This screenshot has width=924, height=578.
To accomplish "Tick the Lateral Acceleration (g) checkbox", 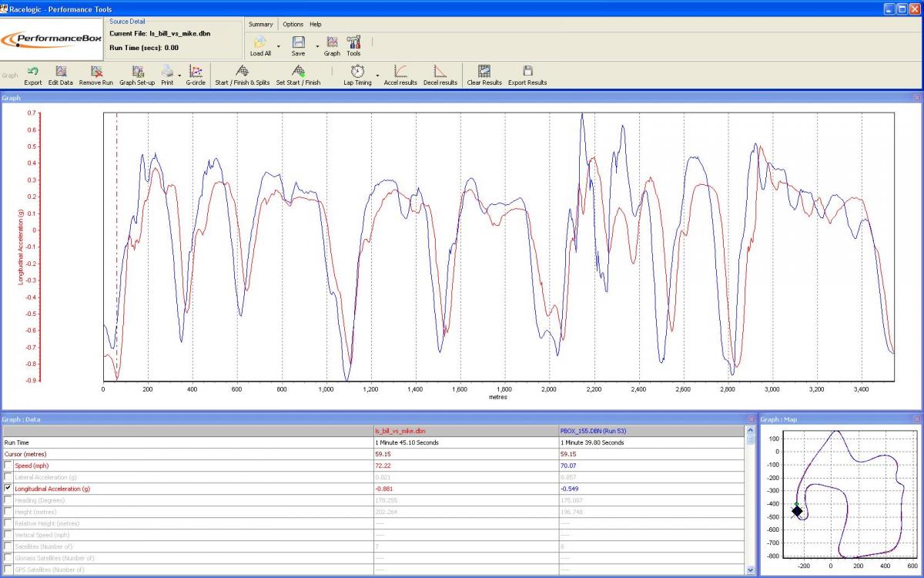I will (8, 478).
